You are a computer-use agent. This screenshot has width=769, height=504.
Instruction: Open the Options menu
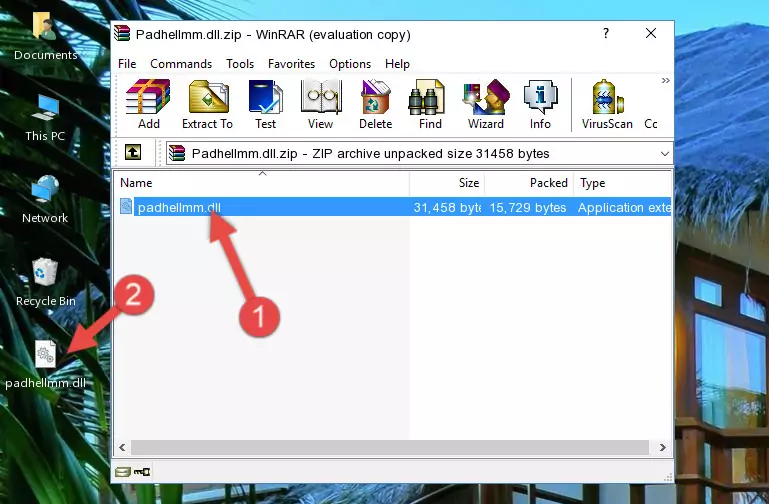(350, 64)
